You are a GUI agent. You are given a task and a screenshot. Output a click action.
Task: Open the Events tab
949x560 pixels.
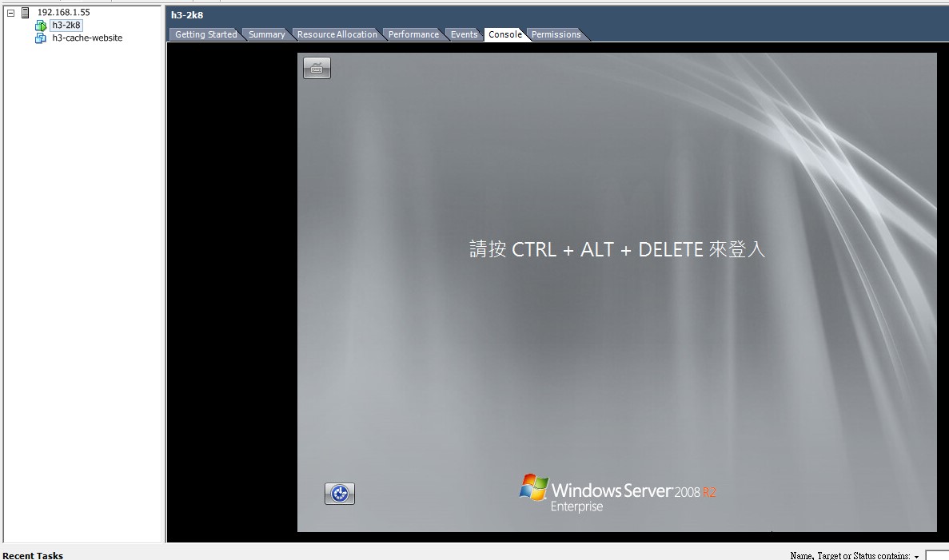point(465,34)
